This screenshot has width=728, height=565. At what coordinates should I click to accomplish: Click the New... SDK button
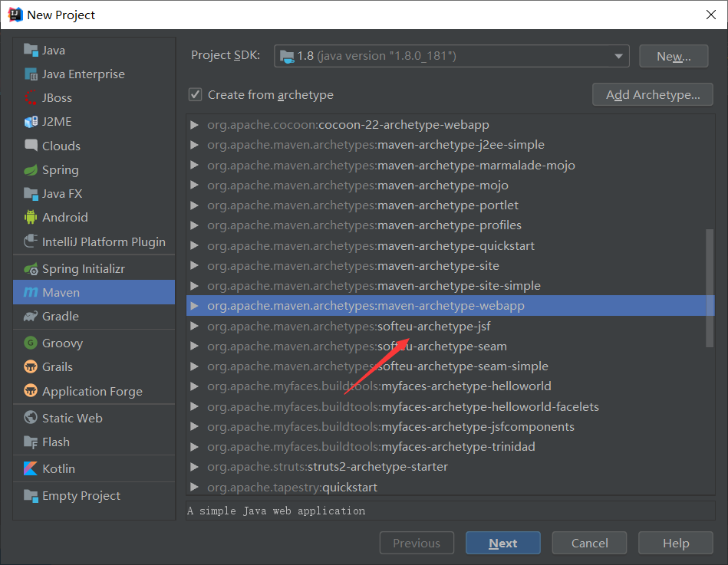(674, 56)
